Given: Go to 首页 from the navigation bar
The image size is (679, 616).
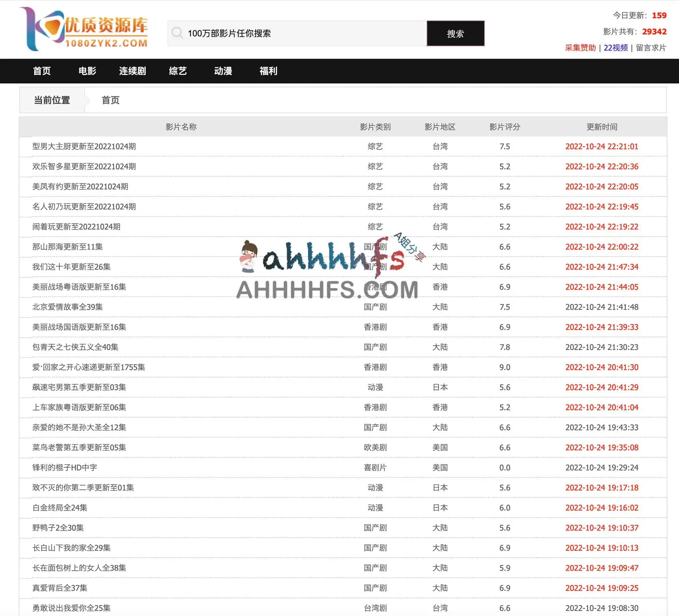Looking at the screenshot, I should [41, 71].
